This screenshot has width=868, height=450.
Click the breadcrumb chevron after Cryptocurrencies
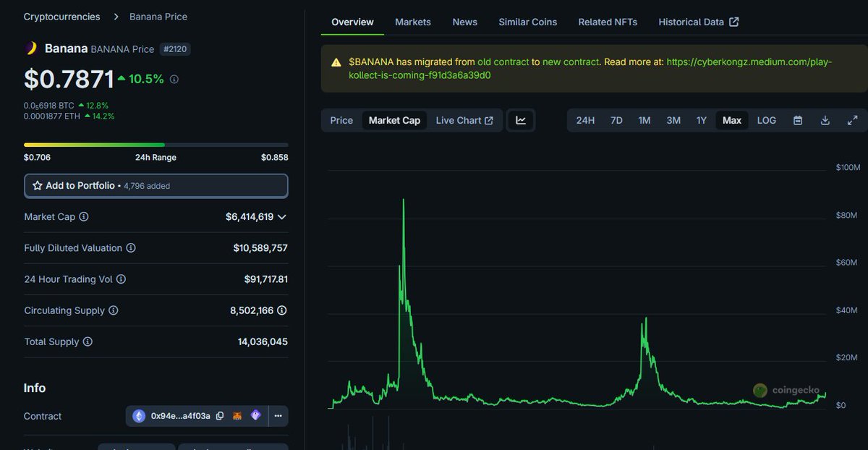(x=116, y=16)
